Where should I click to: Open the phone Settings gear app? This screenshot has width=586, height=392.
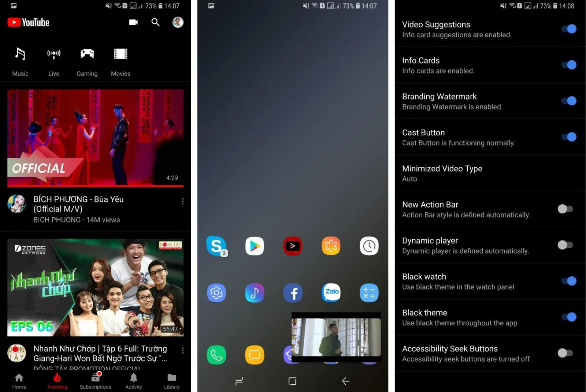click(x=216, y=293)
